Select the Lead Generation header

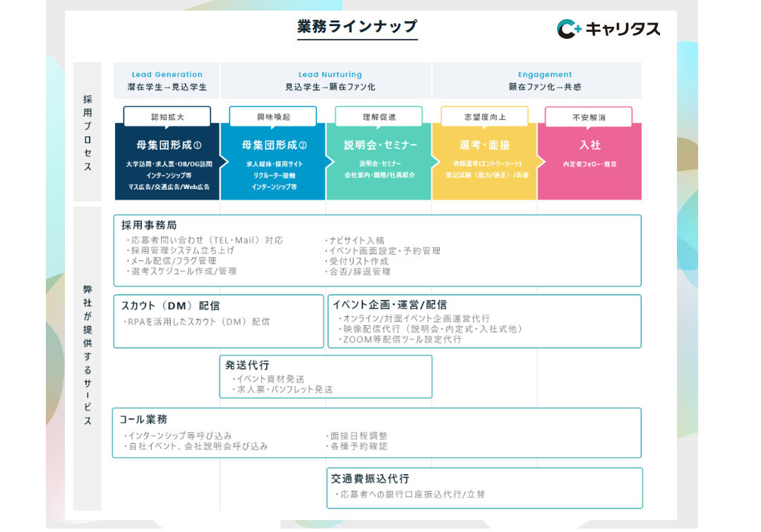coord(167,80)
